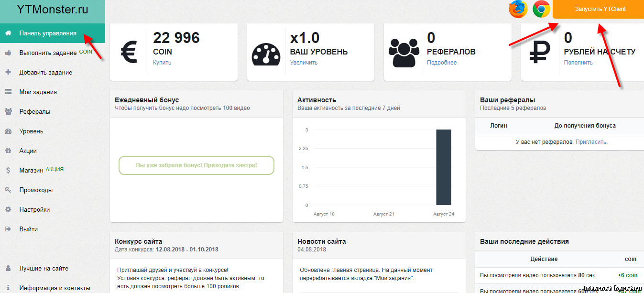Click the Увеличить link under level
Viewport: 644px width, 293px height.
[304, 63]
